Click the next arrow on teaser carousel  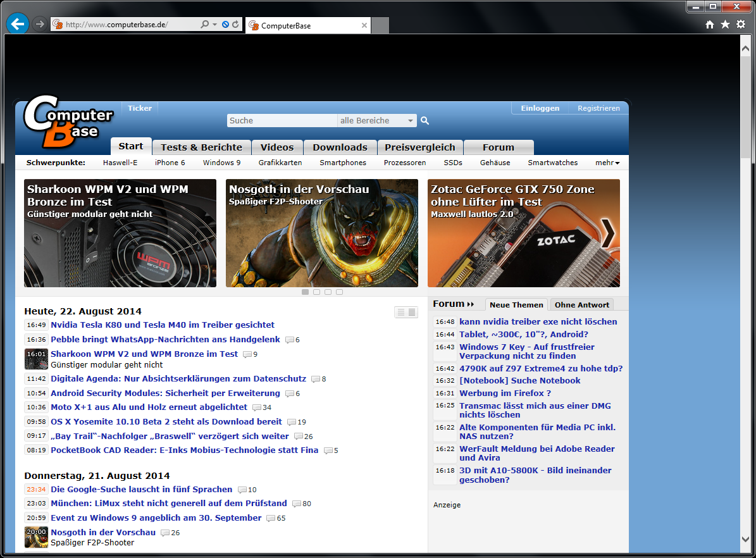pos(607,233)
